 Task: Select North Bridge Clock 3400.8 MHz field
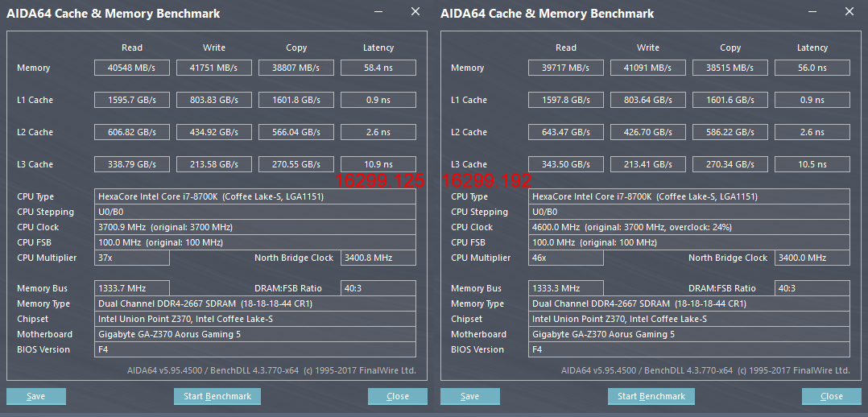pyautogui.click(x=378, y=258)
